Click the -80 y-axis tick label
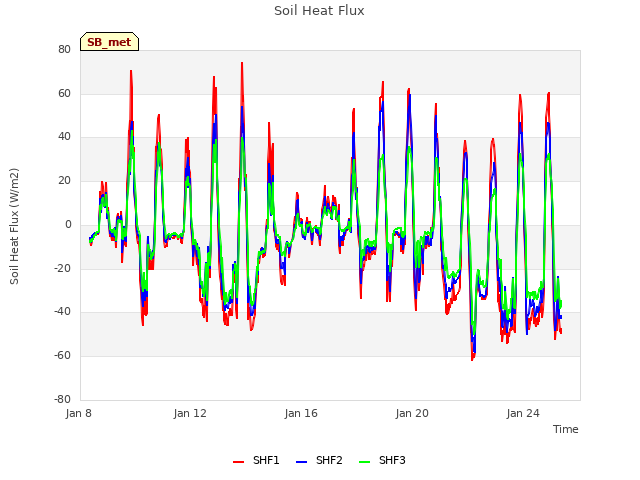This screenshot has height=480, width=640. tap(62, 399)
